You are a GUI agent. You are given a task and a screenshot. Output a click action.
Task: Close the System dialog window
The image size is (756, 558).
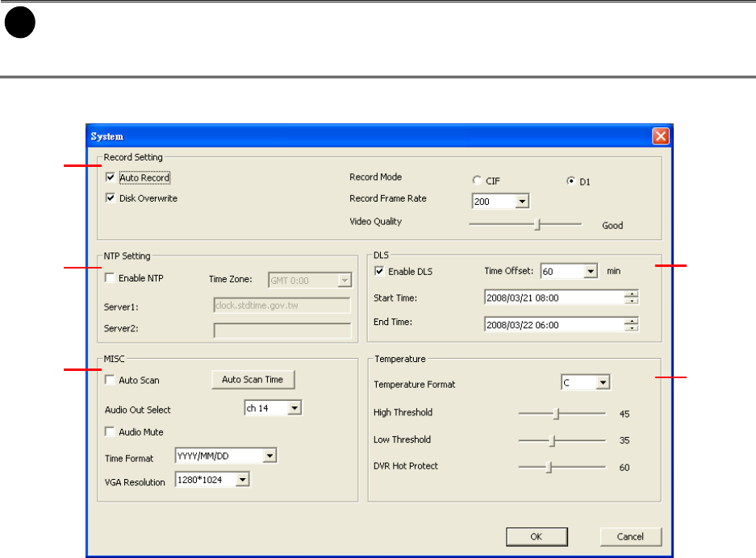click(659, 136)
